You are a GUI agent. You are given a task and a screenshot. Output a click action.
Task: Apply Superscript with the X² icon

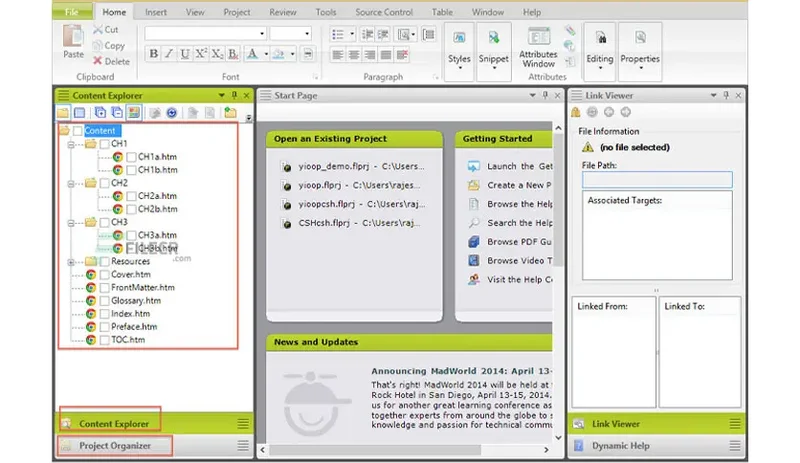[x=201, y=54]
